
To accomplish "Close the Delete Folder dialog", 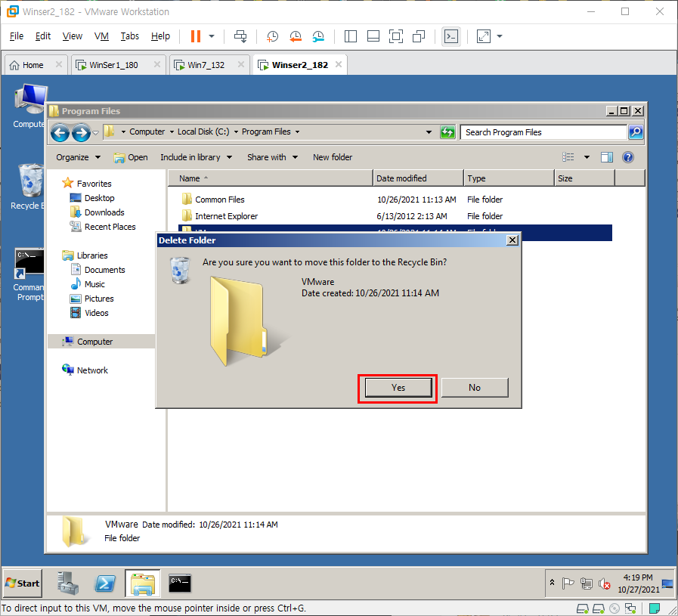I will tap(512, 240).
